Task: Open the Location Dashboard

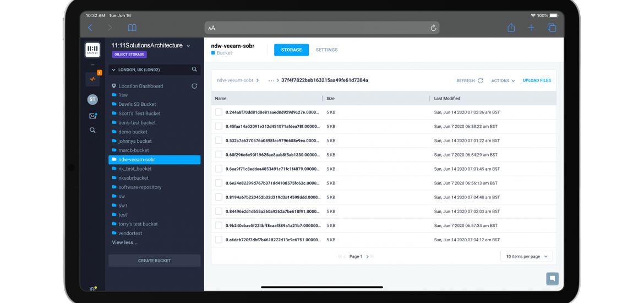Action: pyautogui.click(x=140, y=86)
